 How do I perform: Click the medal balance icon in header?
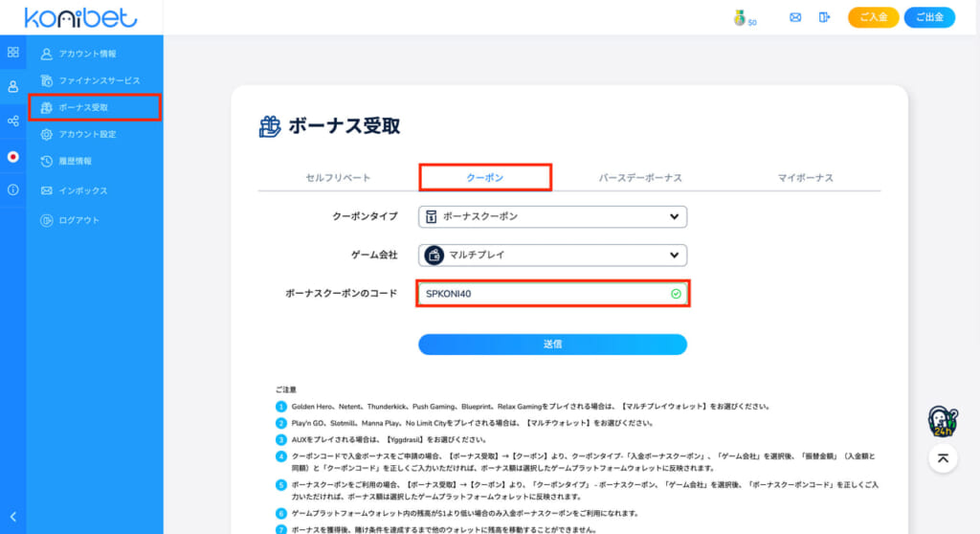click(x=740, y=18)
